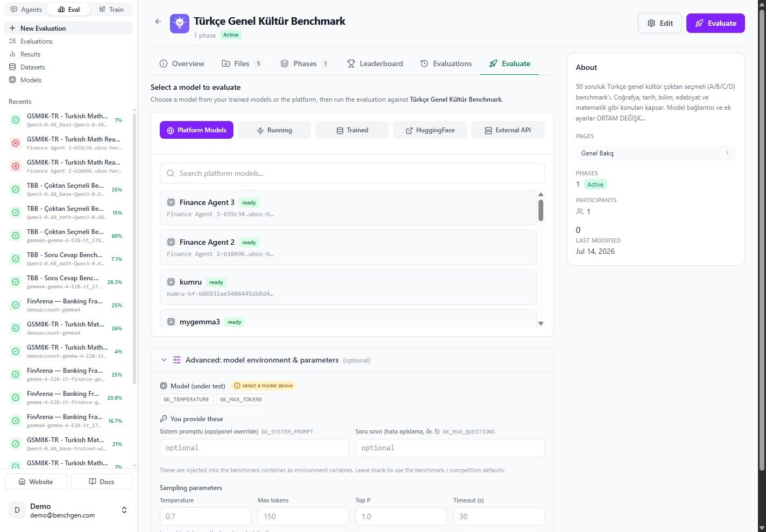Screen dimensions: 766x532
Task: Open the Files tab
Action: [x=242, y=63]
